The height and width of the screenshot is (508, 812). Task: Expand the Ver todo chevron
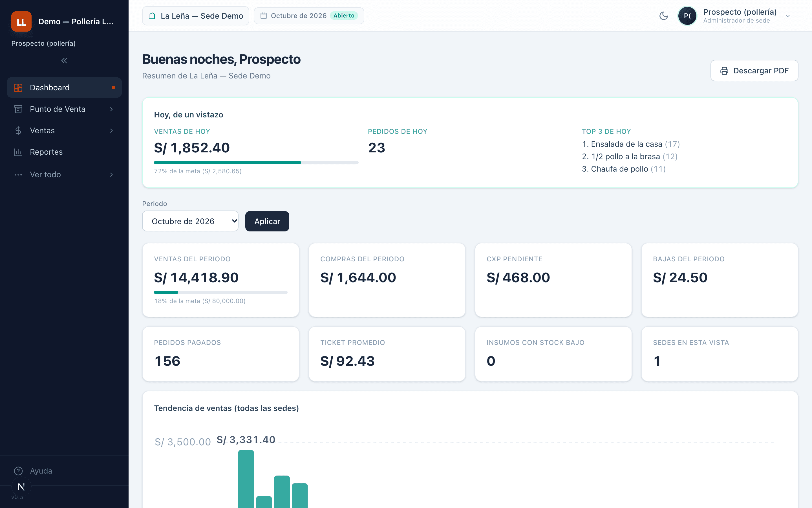pos(111,175)
